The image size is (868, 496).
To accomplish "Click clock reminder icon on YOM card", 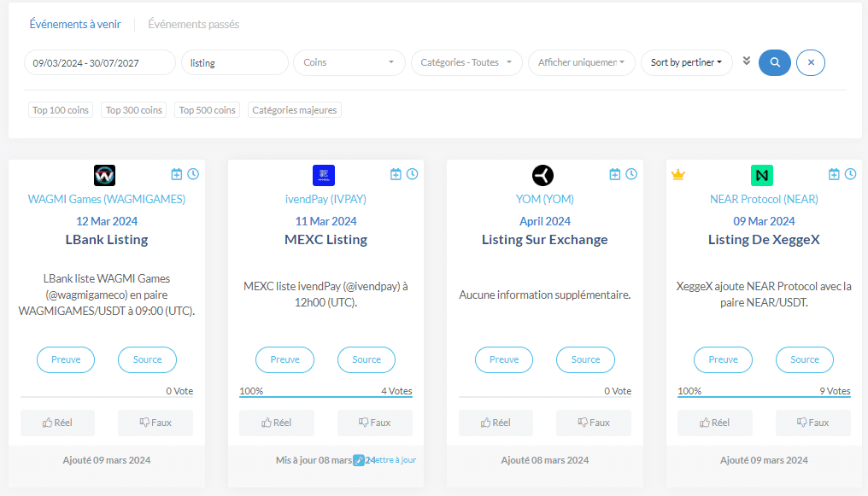I will [x=631, y=174].
